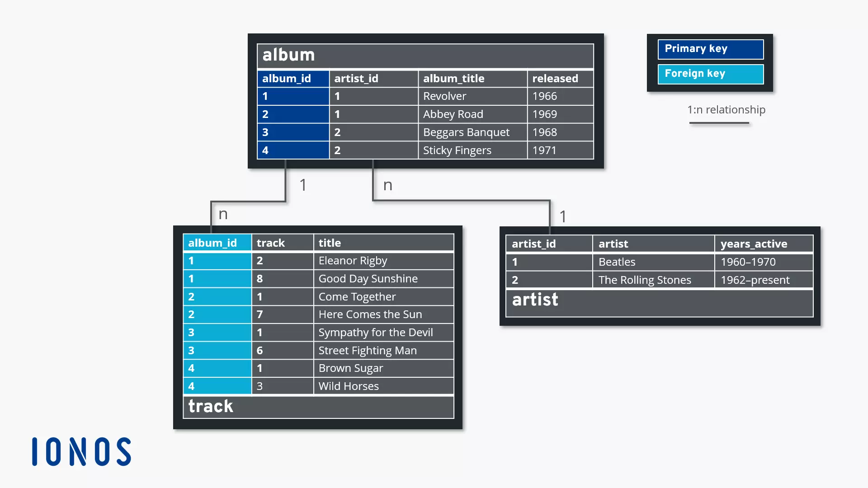Click the Primary key legend icon
The height and width of the screenshot is (488, 868).
pyautogui.click(x=710, y=49)
